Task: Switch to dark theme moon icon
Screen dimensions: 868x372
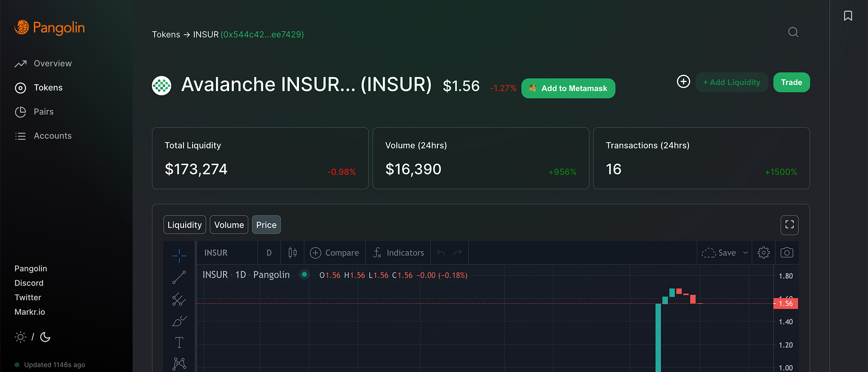Action: [45, 337]
